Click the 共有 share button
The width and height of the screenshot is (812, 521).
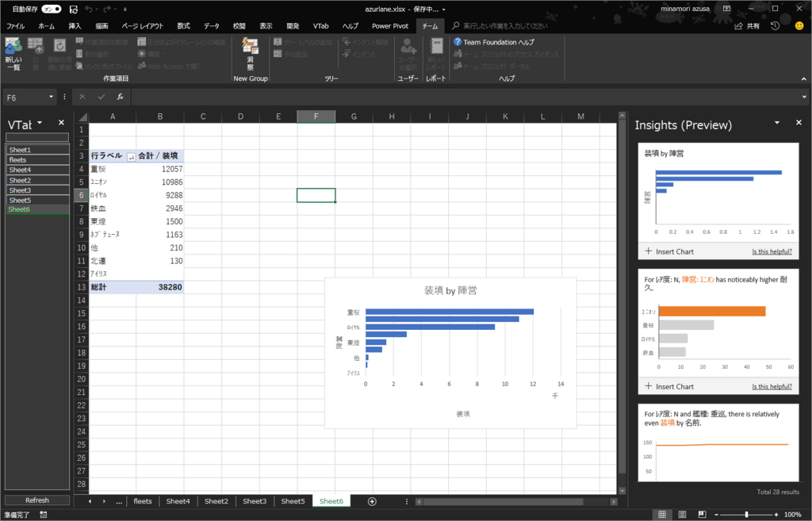[747, 26]
